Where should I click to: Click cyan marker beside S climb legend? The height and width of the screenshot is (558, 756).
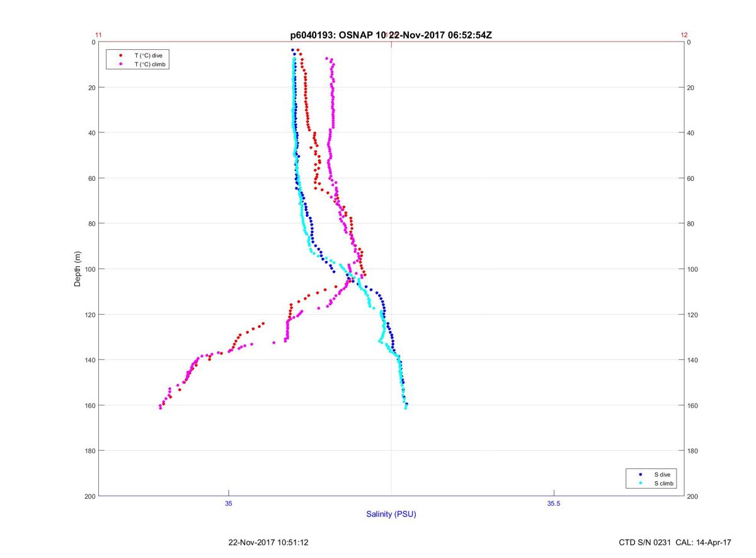tap(640, 483)
